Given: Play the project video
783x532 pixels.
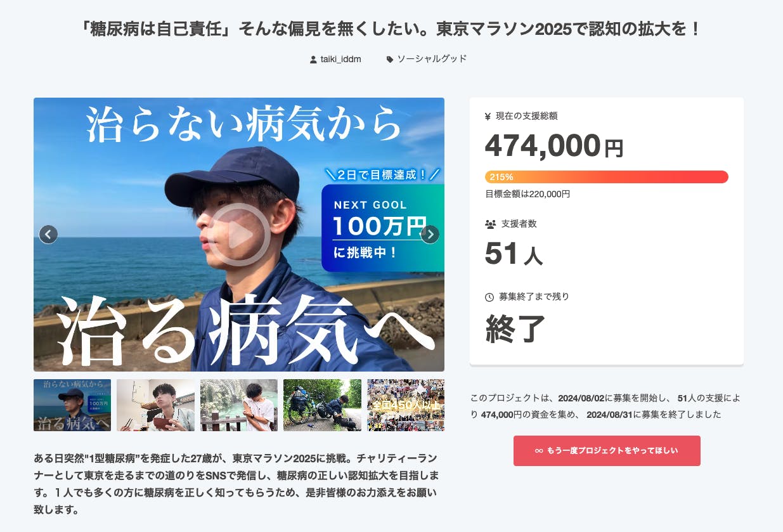Looking at the screenshot, I should 239,235.
